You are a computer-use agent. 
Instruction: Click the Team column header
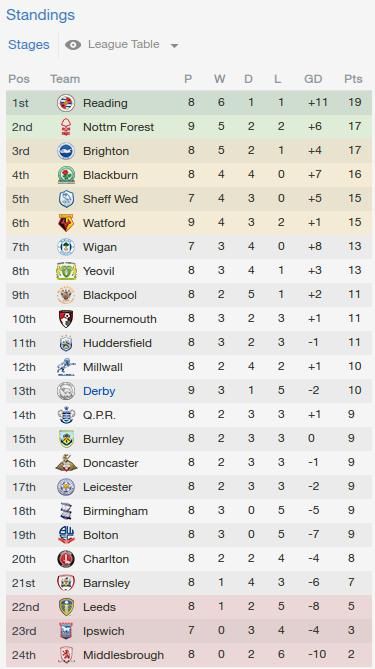[65, 79]
